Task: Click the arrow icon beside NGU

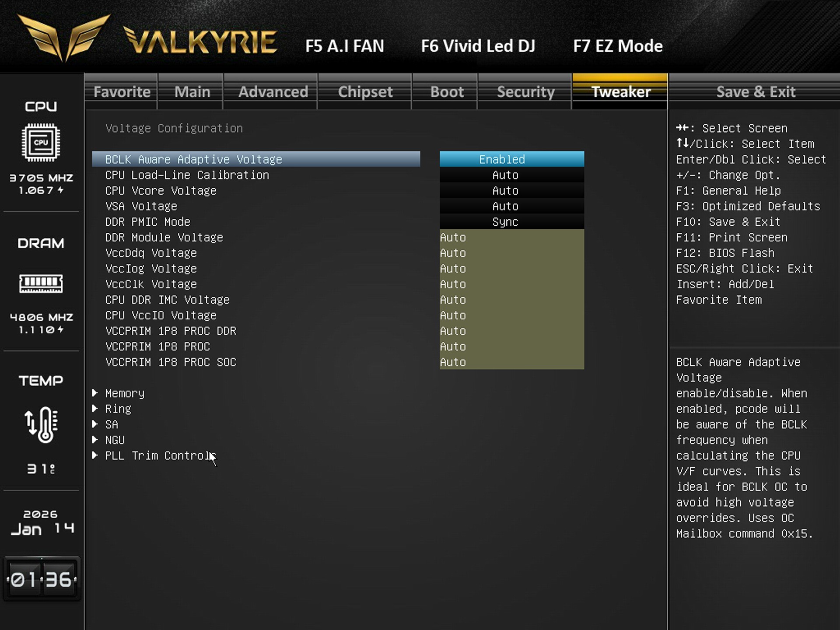Action: click(94, 440)
